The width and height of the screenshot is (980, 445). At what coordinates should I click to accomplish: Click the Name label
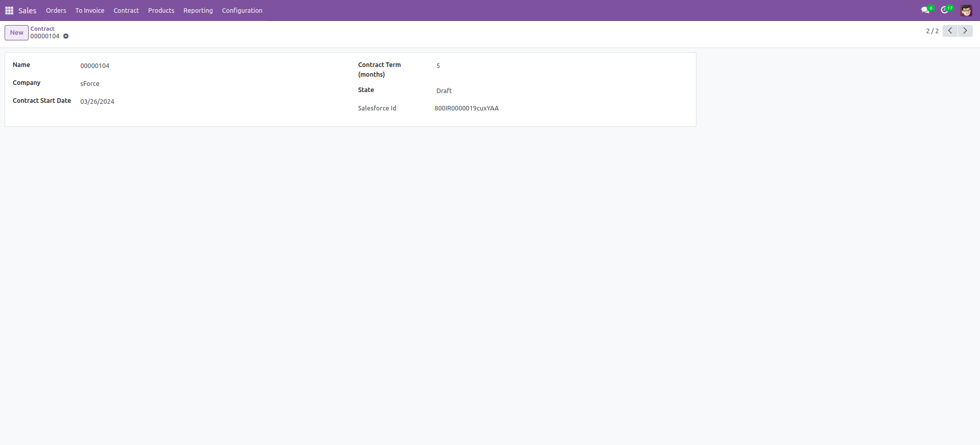(21, 65)
